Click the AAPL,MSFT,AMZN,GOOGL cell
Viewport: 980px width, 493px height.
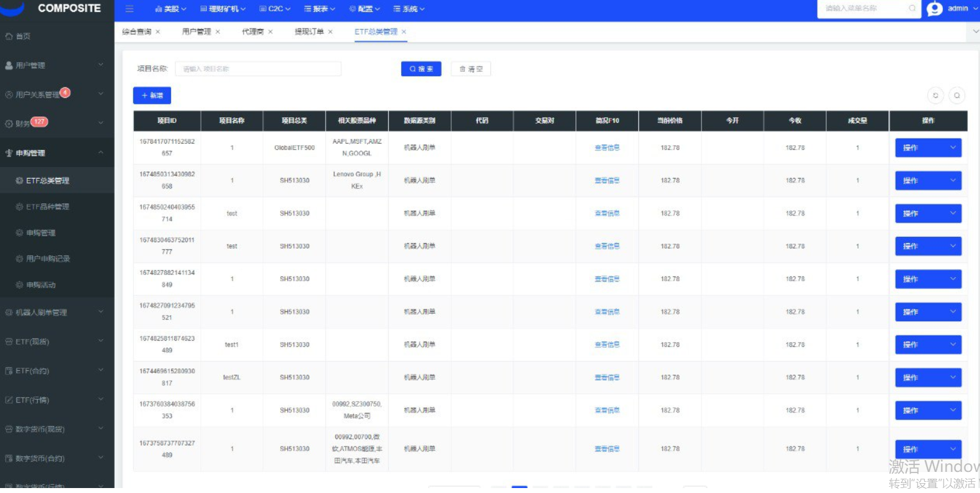357,148
